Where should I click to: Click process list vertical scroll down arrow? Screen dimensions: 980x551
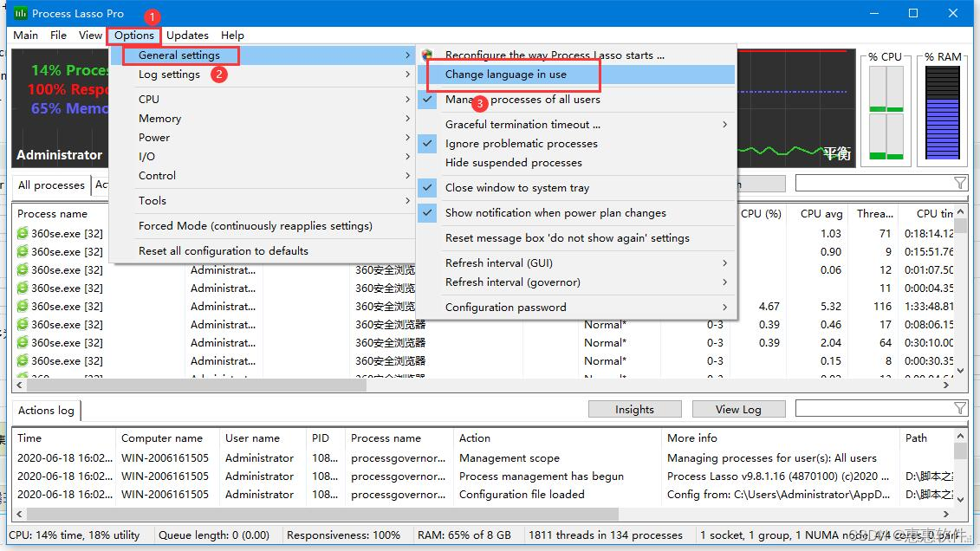[960, 371]
